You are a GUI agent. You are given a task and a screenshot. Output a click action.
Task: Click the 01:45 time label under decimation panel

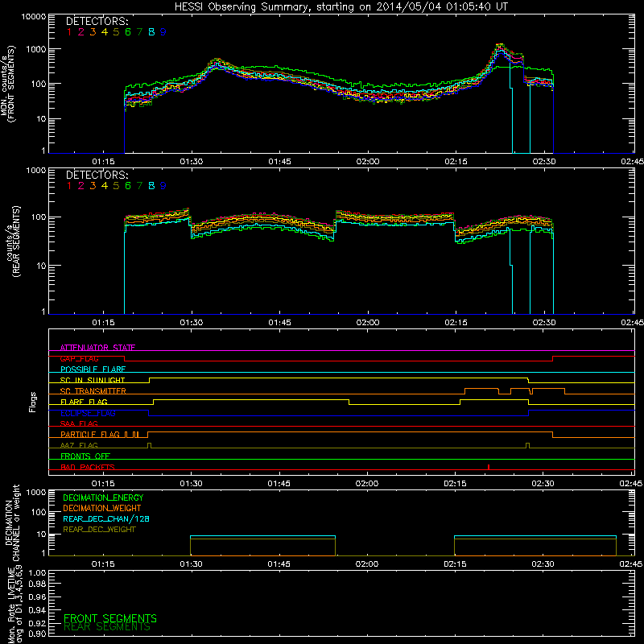279,564
